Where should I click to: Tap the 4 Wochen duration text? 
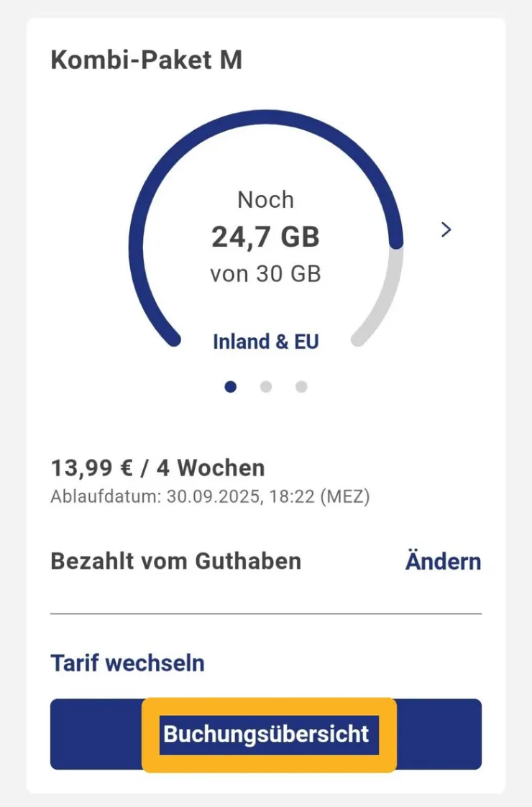tap(211, 468)
